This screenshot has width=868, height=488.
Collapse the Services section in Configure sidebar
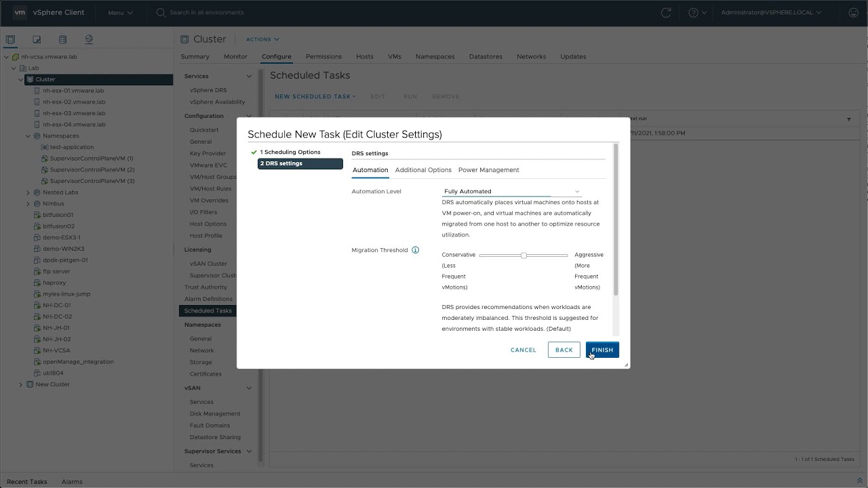tap(249, 76)
